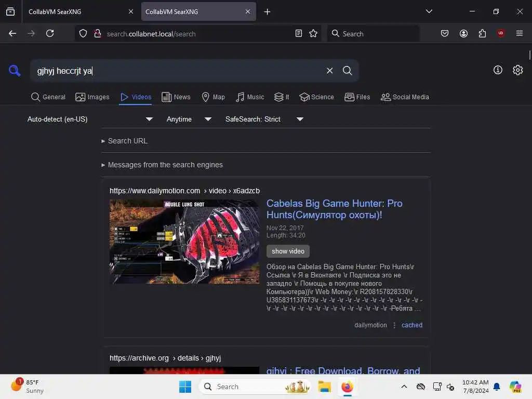The image size is (532, 399).
Task: Toggle reader view in the address bar
Action: coord(299,33)
